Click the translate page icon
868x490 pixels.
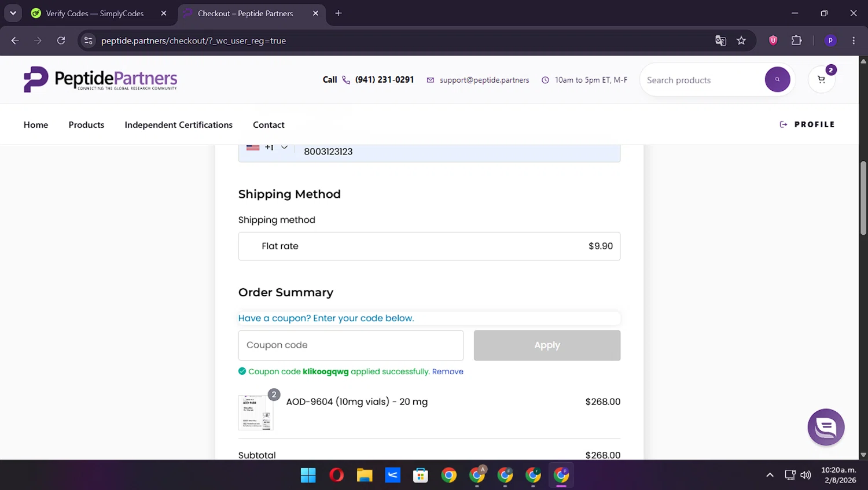coord(720,40)
